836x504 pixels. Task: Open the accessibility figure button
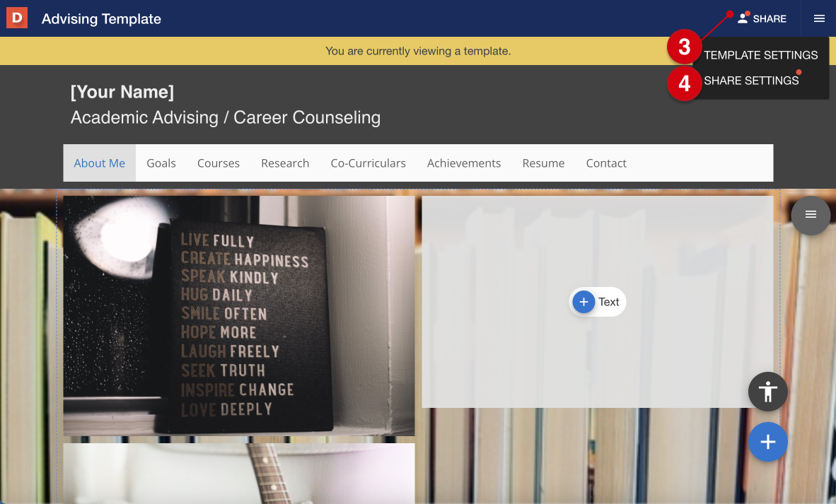click(x=768, y=392)
